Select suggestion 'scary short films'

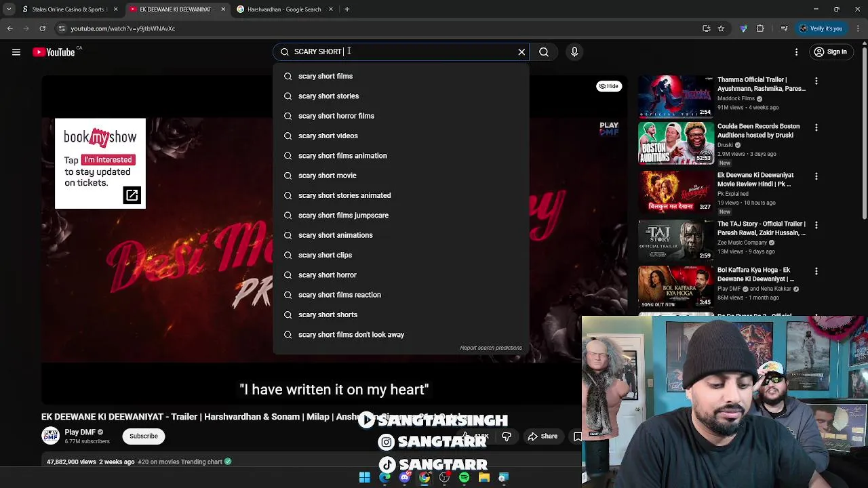click(x=401, y=76)
